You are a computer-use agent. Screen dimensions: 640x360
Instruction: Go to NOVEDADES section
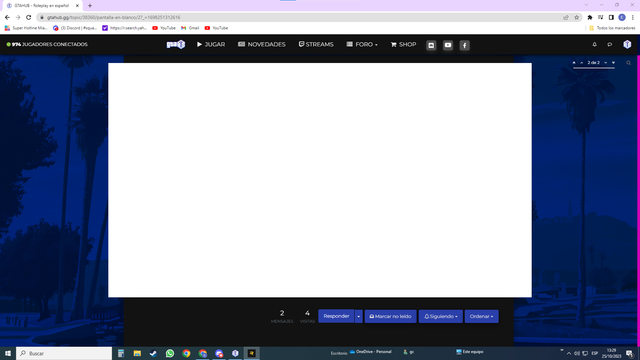pos(262,44)
